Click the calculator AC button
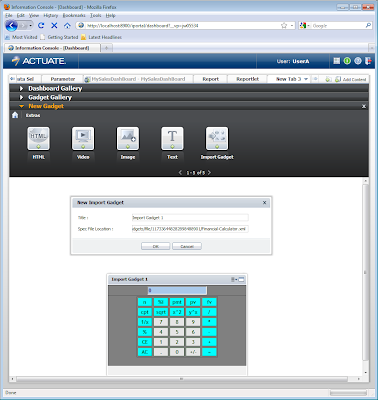This screenshot has height=400, width=378. point(145,352)
